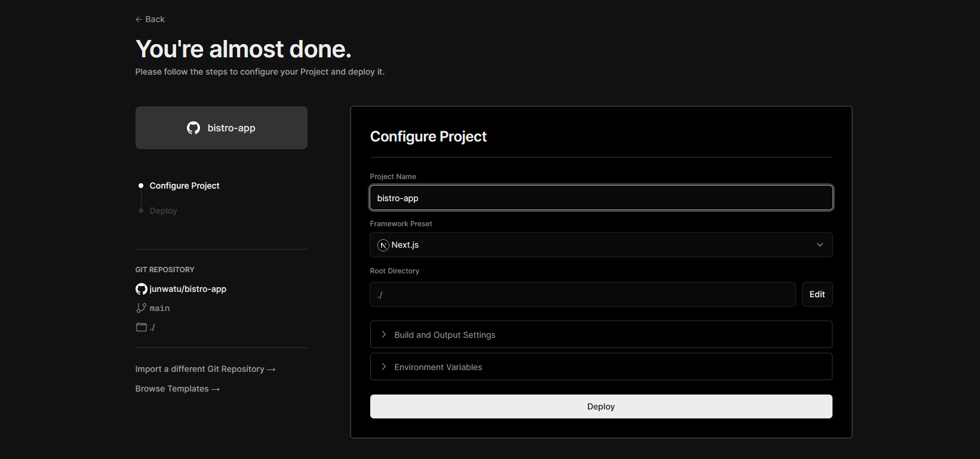Click the Root Directory path field

(582, 294)
